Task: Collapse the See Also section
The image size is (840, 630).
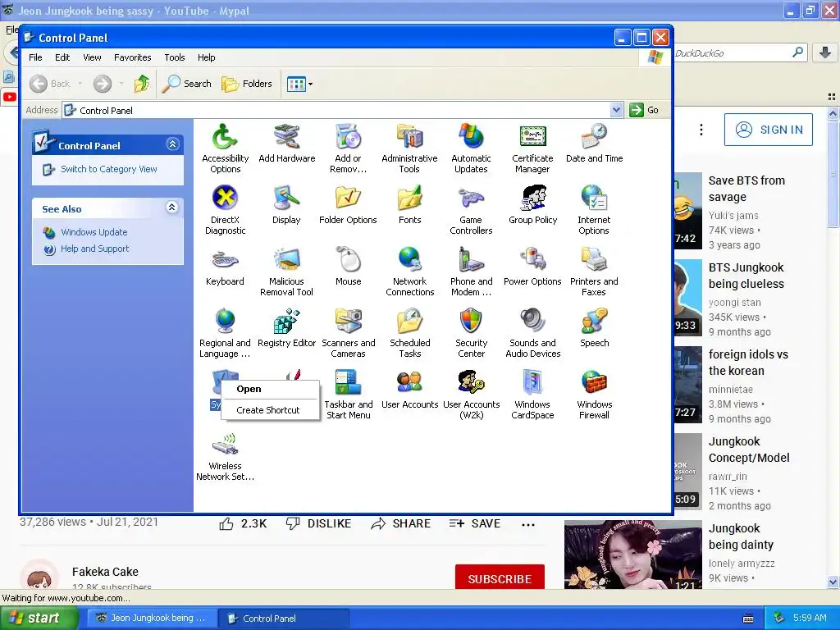Action: click(171, 208)
